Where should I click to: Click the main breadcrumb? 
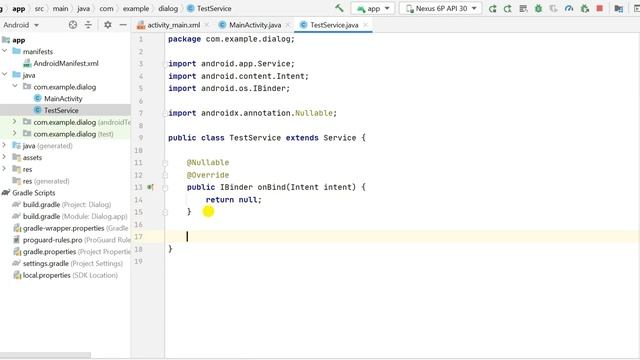tap(60, 8)
